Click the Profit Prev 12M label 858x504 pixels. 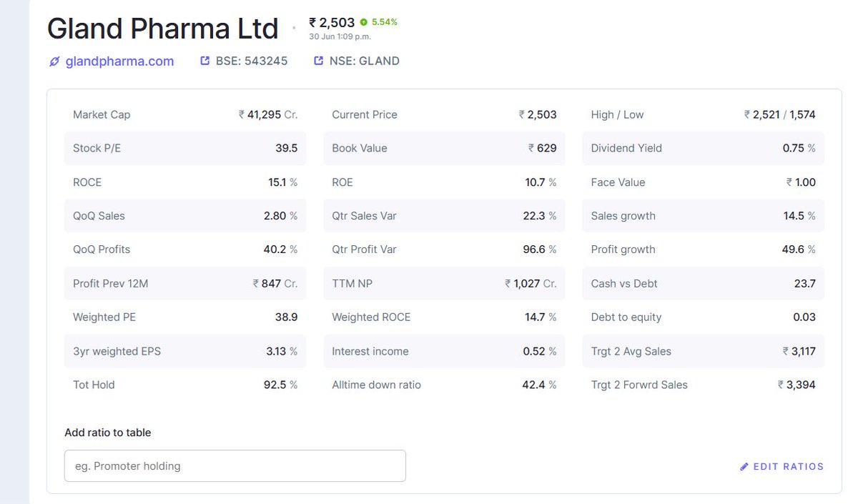[x=111, y=284]
